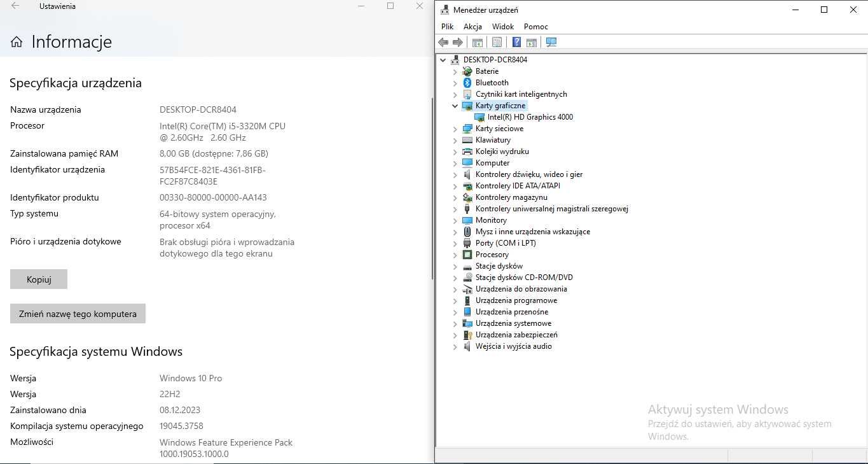
Task: Click the Forward arrow in Device Manager toolbar
Action: tap(457, 43)
